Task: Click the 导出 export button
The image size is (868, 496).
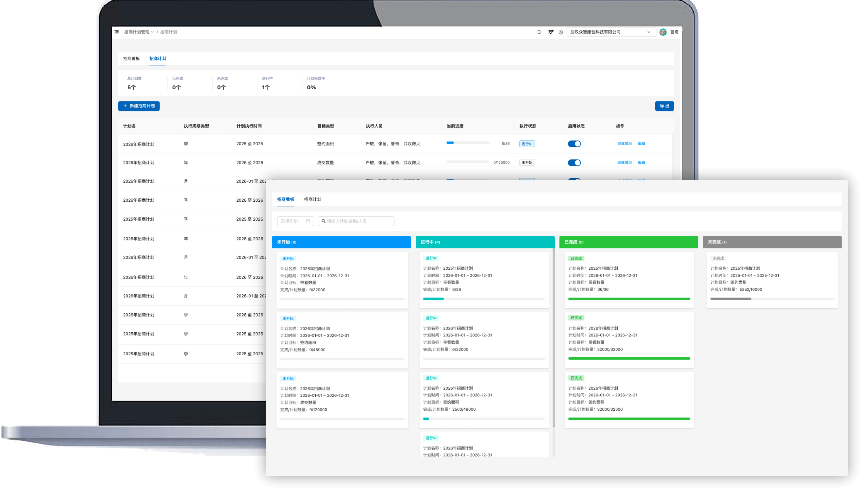Action: click(664, 106)
